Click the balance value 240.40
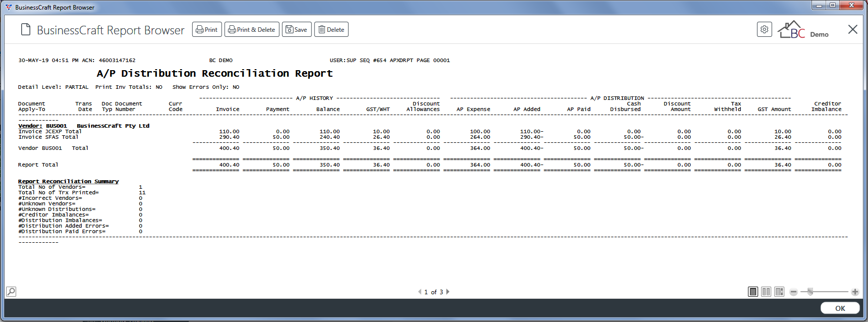The width and height of the screenshot is (868, 322). [330, 137]
